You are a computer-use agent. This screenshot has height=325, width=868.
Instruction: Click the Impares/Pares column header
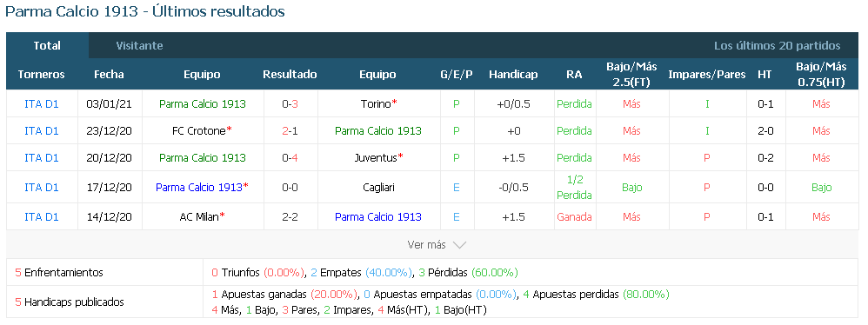[x=707, y=75]
